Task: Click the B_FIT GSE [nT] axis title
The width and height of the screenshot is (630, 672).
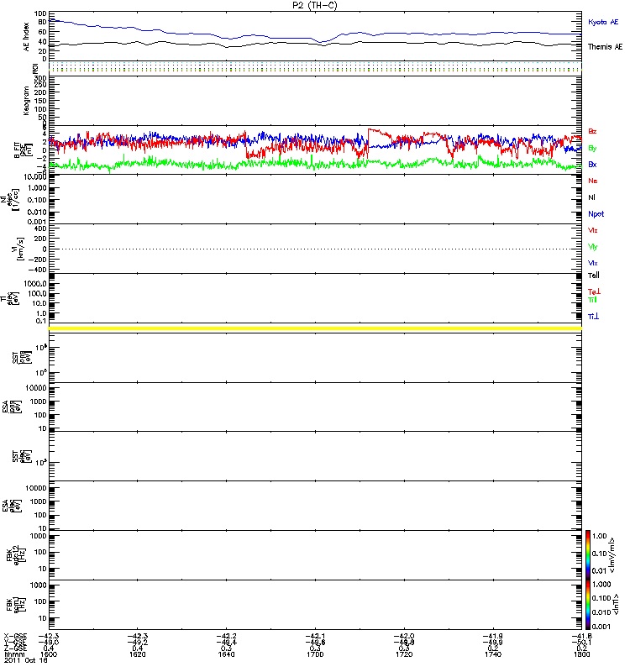Action: click(24, 150)
